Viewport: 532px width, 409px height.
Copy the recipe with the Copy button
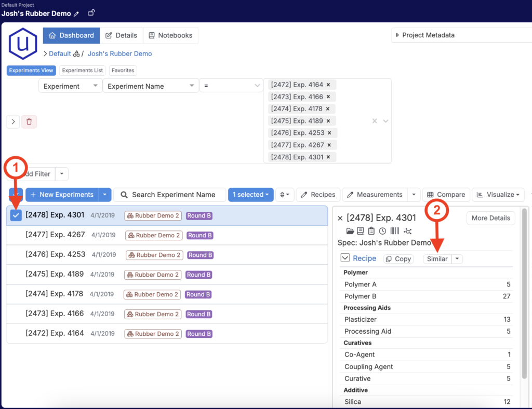point(398,259)
